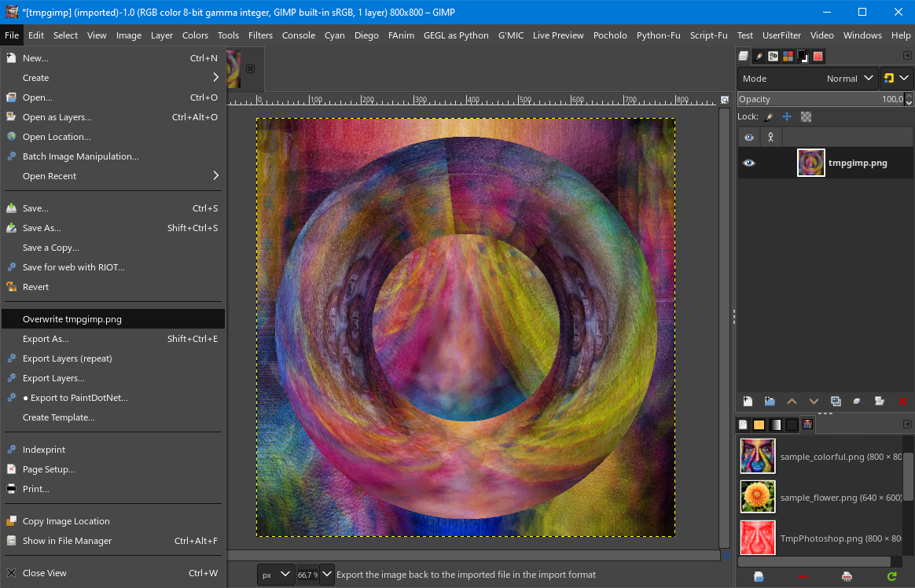Click the chain link column header
915x588 pixels.
[771, 138]
